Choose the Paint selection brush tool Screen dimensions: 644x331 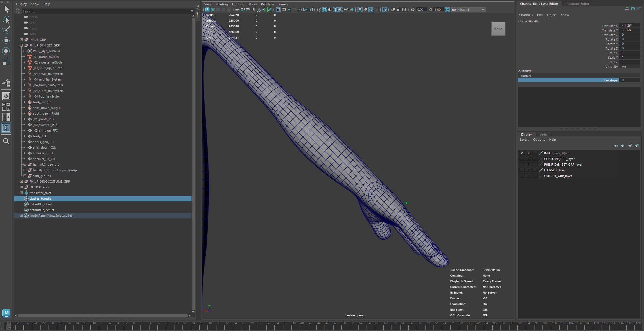6,30
